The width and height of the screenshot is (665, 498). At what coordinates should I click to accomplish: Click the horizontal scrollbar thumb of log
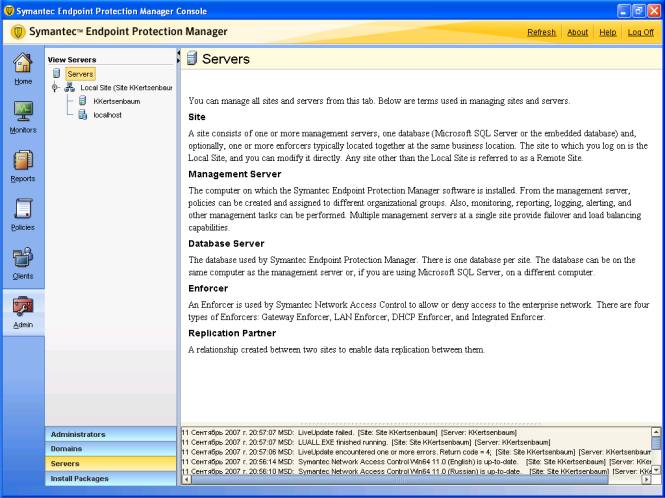pos(400,479)
